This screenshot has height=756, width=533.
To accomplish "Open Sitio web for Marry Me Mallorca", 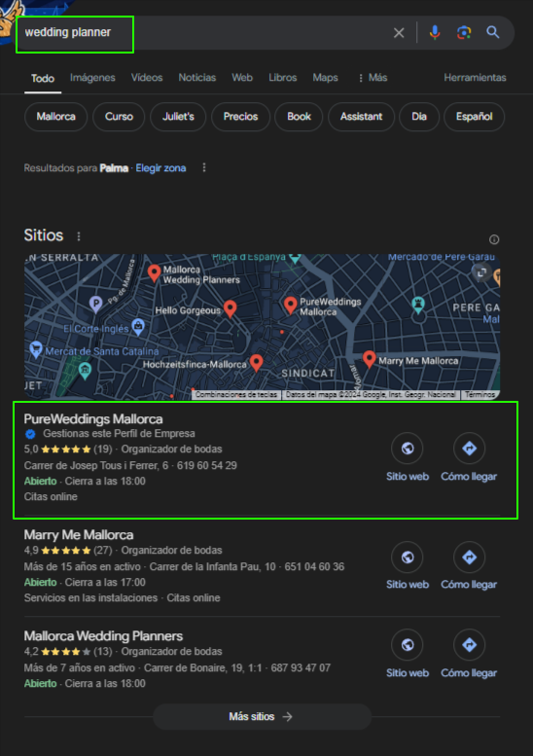I will coord(408,565).
